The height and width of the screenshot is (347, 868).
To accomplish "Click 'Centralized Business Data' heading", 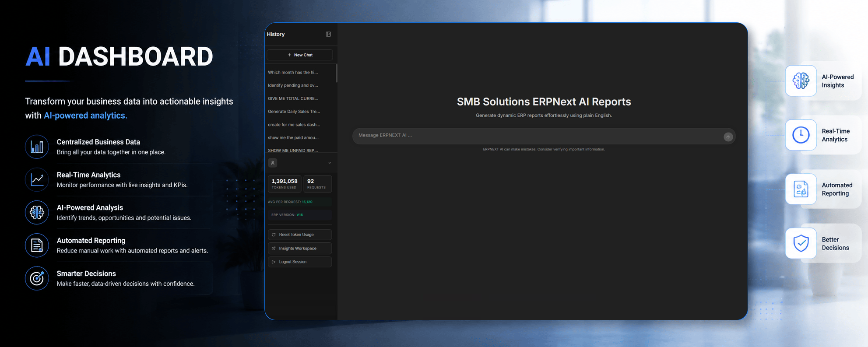I will coord(98,142).
